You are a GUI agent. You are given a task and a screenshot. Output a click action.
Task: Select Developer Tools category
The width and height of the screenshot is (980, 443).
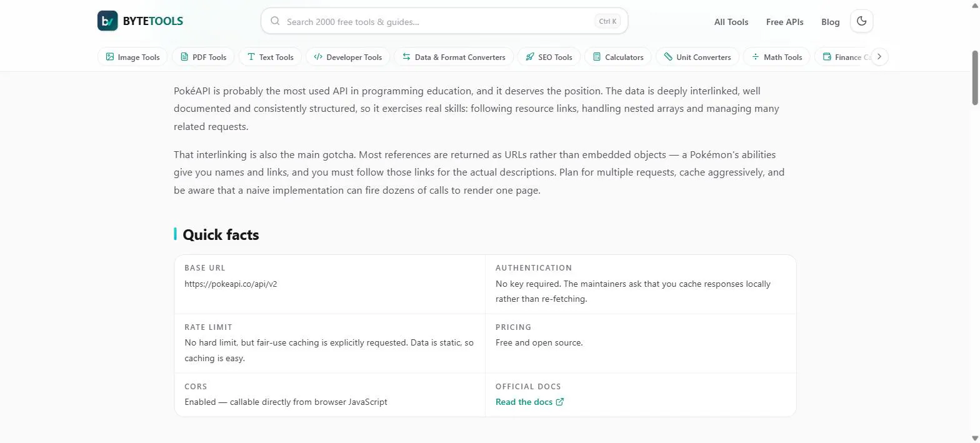[348, 57]
